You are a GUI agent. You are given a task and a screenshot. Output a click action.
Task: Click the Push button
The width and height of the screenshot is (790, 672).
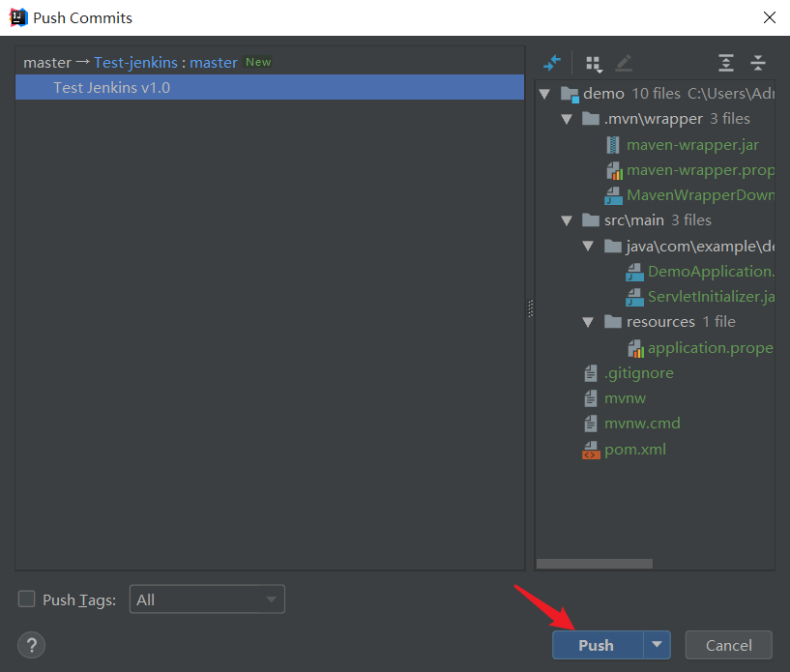(x=598, y=644)
